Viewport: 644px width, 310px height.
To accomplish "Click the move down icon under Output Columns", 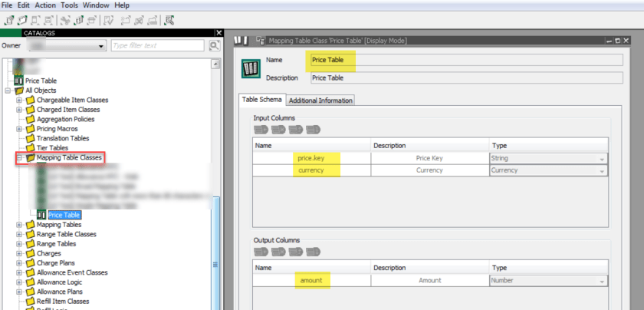I will coord(313,252).
